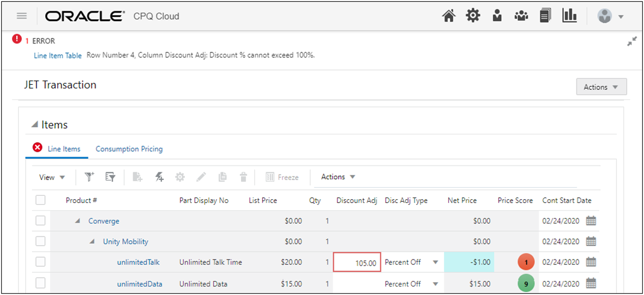
Task: Open the user groups icon
Action: pos(521,16)
